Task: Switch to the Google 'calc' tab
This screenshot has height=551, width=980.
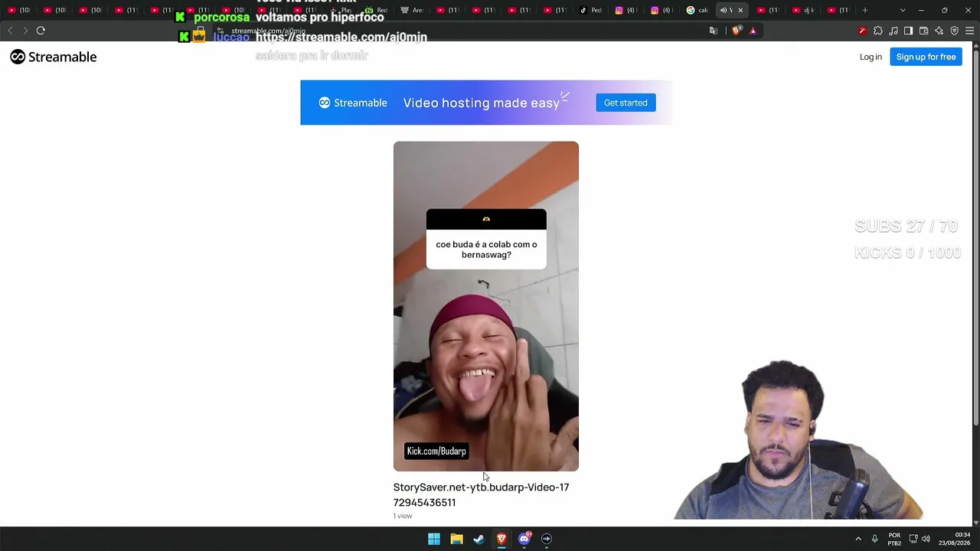Action: click(x=697, y=10)
